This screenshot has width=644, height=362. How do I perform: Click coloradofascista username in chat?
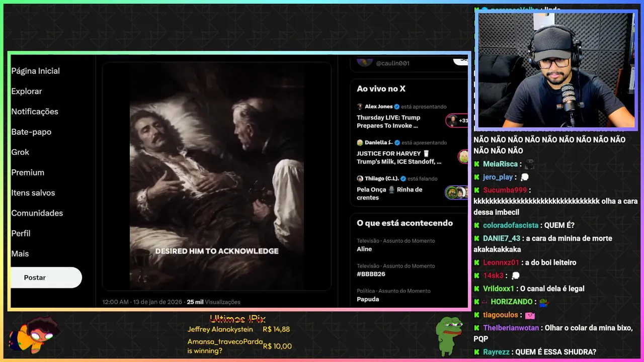pyautogui.click(x=511, y=225)
